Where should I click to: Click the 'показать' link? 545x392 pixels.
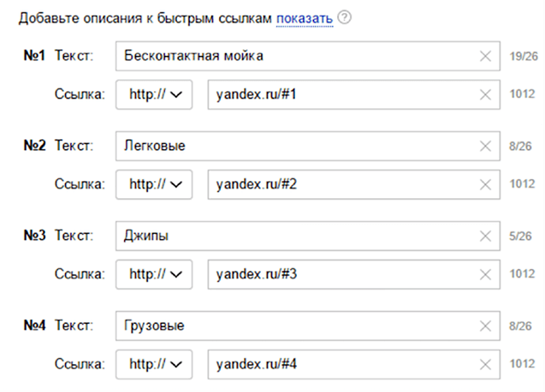tap(304, 18)
